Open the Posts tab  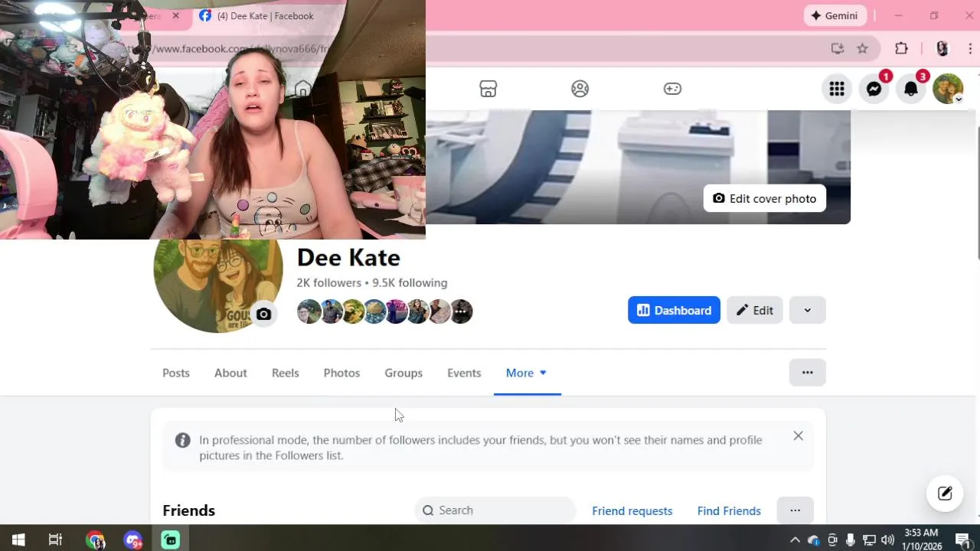[x=175, y=373]
